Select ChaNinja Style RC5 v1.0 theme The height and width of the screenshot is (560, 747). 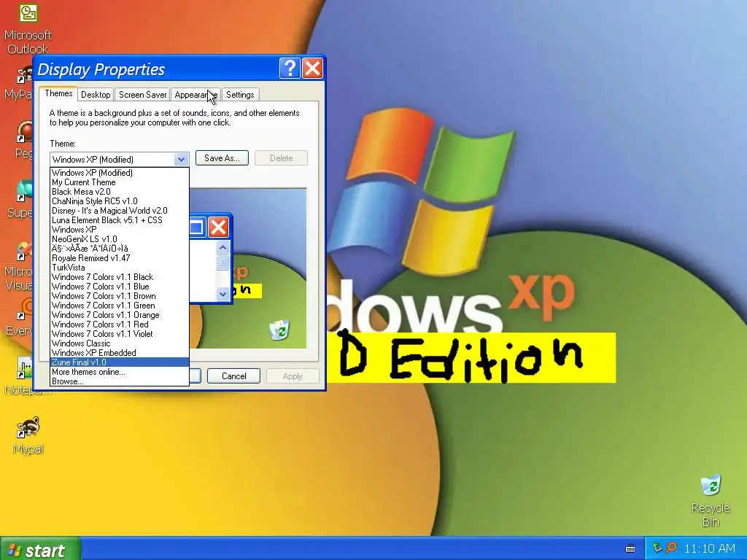point(120,201)
